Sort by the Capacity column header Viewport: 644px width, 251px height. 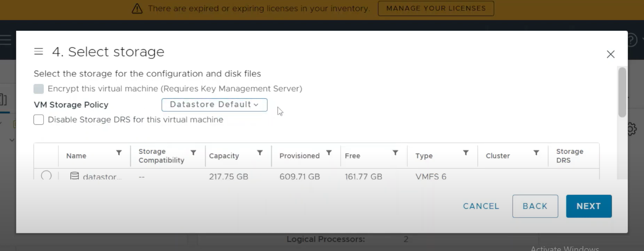pos(224,156)
